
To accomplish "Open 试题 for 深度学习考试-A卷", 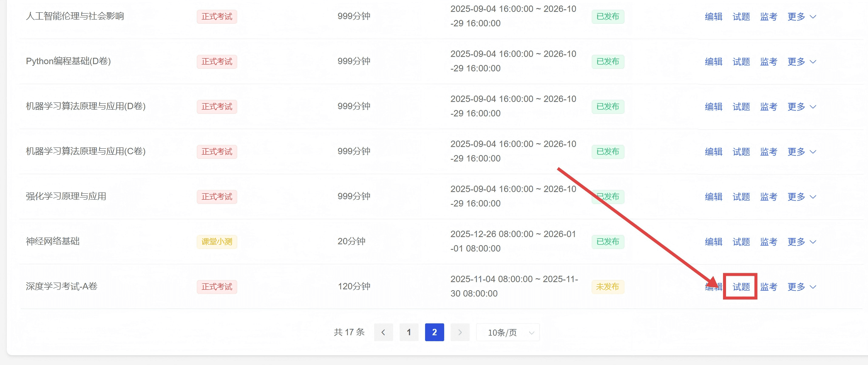I will tap(741, 287).
